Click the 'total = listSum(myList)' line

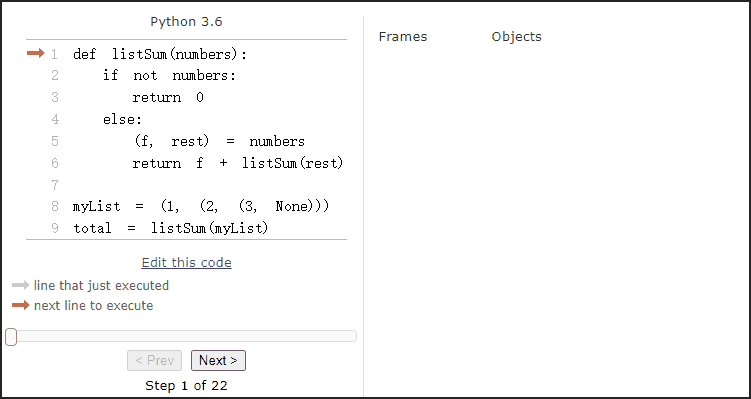tap(171, 228)
